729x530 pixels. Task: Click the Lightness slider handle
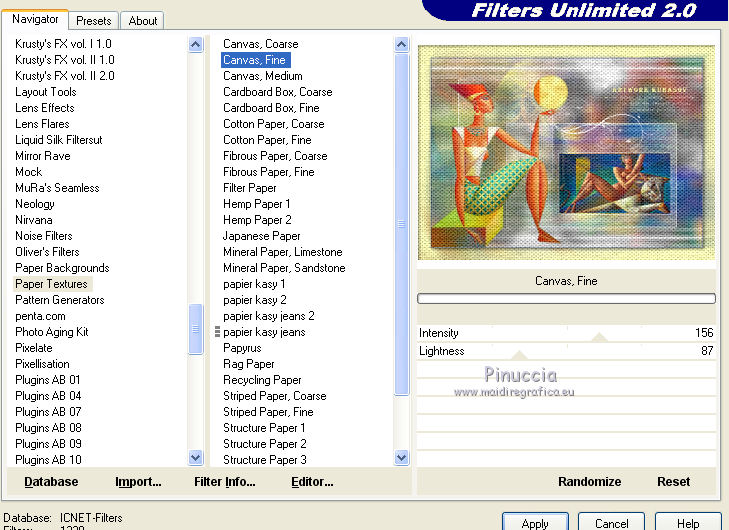point(519,356)
